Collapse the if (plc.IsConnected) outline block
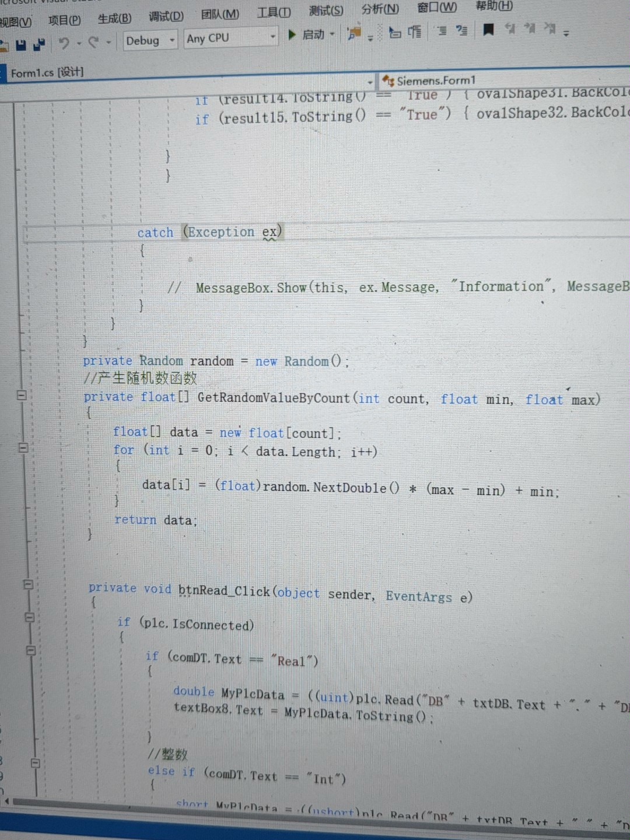The height and width of the screenshot is (840, 630). (30, 617)
